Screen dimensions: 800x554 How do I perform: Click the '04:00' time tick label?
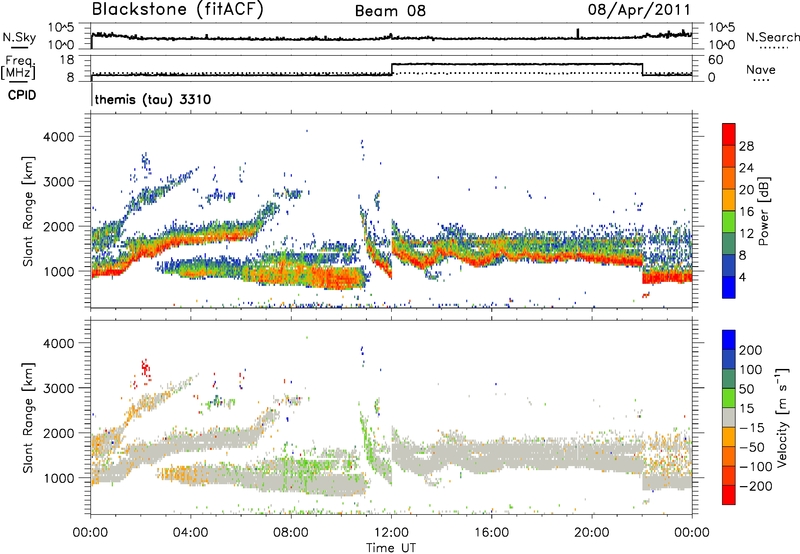tap(191, 533)
